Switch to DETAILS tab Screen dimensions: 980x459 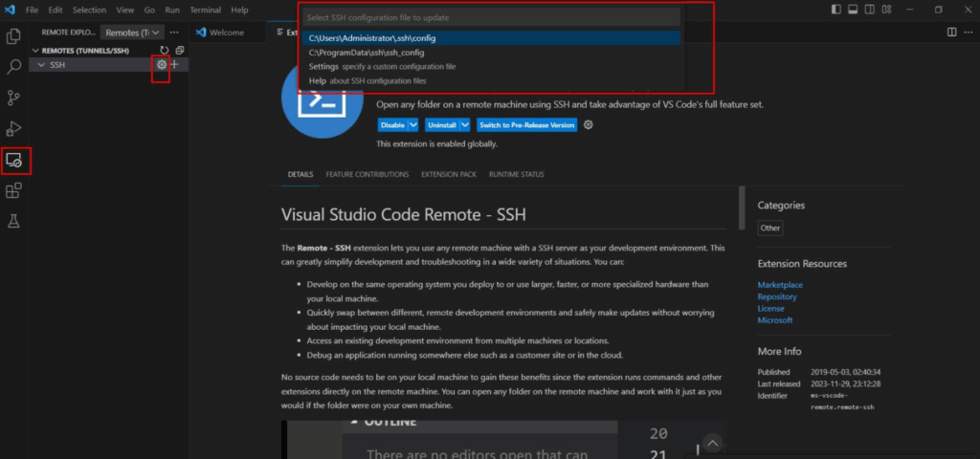[301, 174]
